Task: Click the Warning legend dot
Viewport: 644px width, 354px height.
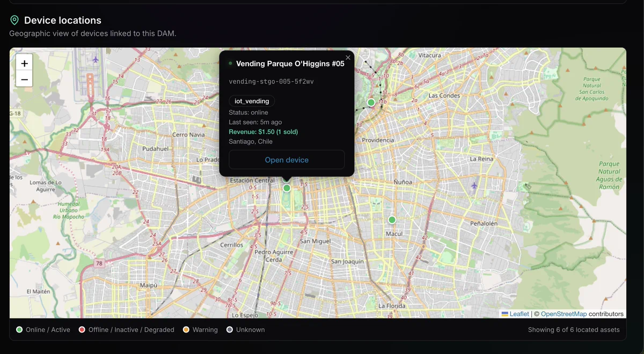Action: (x=186, y=329)
